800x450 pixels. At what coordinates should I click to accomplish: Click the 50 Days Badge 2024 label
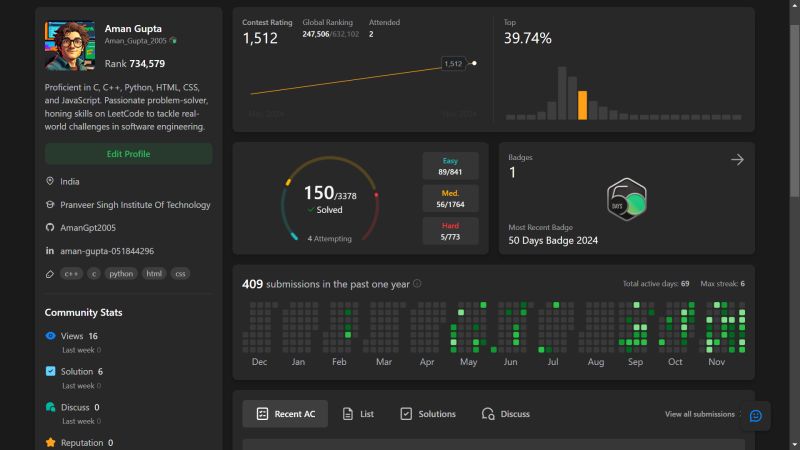(x=553, y=240)
